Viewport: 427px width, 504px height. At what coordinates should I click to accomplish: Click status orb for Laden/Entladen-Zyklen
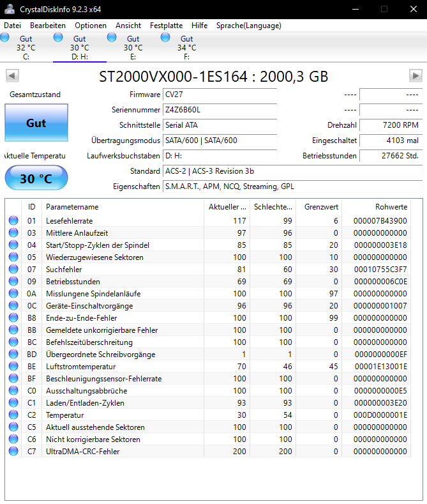(13, 402)
